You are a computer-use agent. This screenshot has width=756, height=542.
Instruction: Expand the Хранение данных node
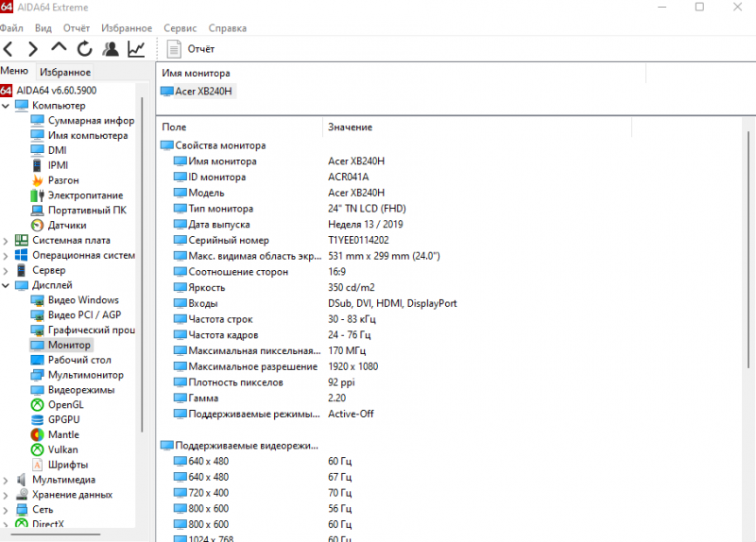[6, 495]
